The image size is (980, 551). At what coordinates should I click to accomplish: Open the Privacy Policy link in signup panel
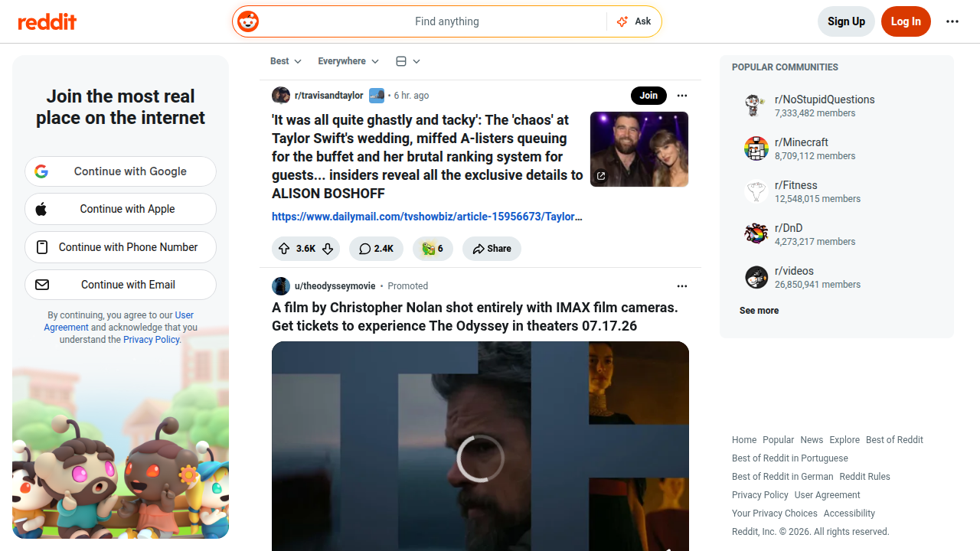pos(151,340)
